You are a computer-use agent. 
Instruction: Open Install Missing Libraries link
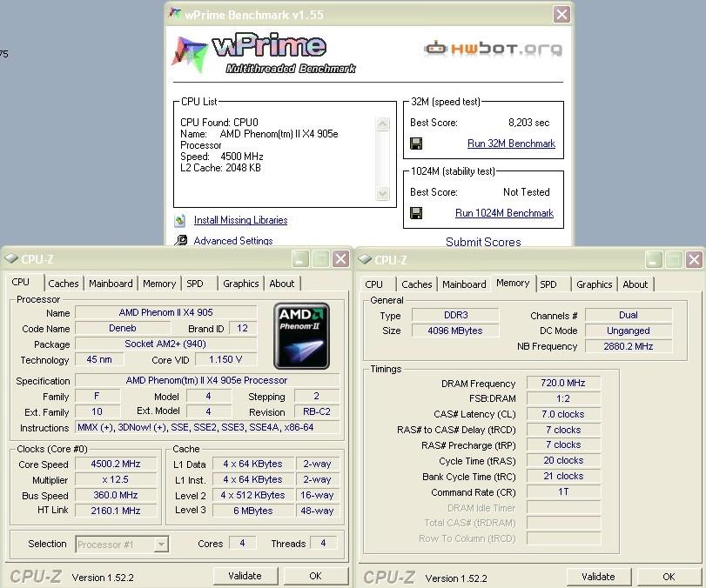coord(240,220)
